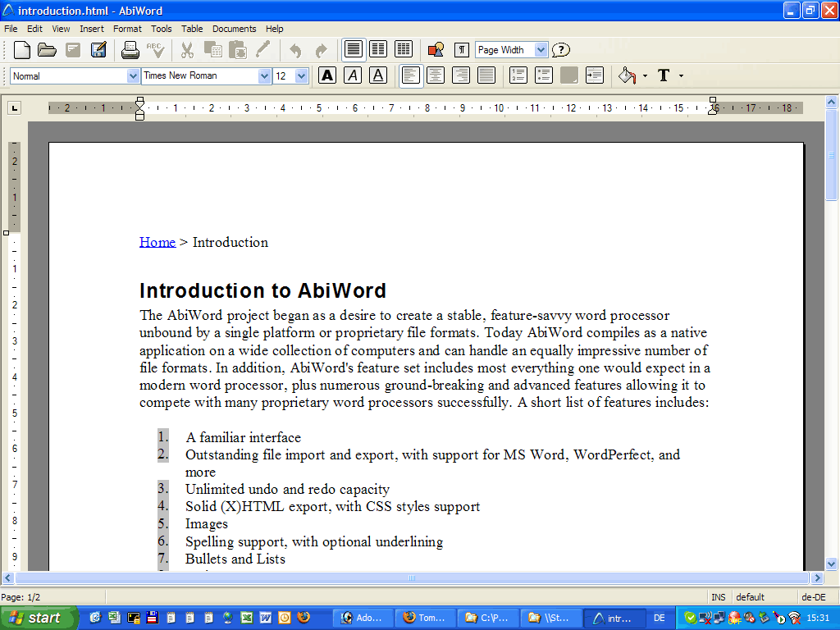Open the Documents menu
Screen dimensions: 840x630
234,29
